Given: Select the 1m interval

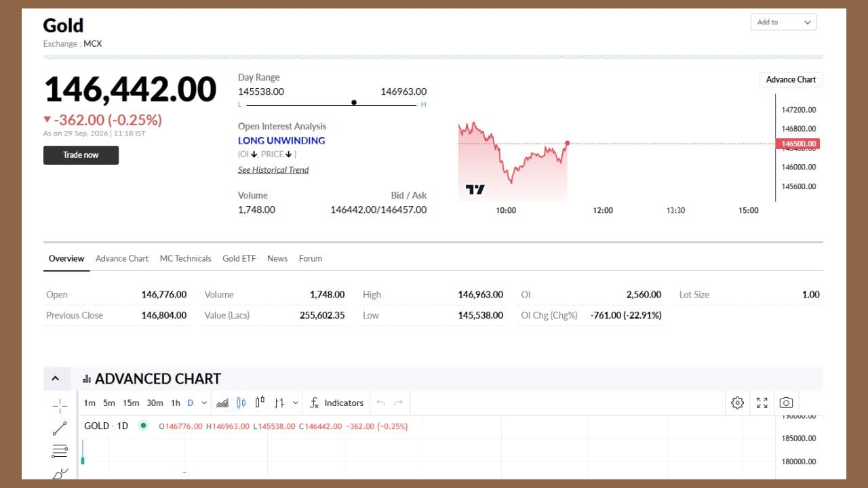Looking at the screenshot, I should (90, 403).
